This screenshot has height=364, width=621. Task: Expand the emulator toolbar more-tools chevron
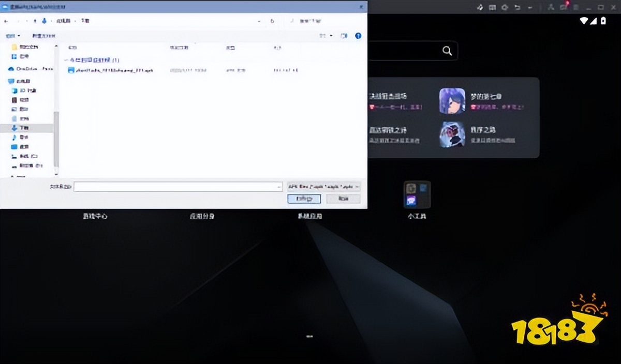click(529, 7)
